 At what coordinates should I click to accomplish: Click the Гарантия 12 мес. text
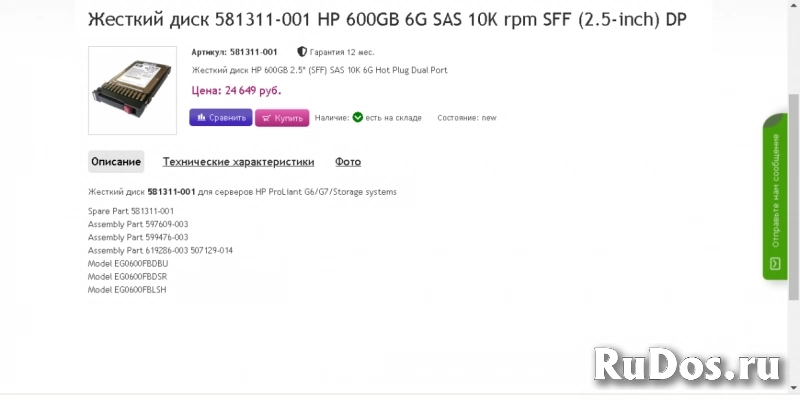[345, 51]
